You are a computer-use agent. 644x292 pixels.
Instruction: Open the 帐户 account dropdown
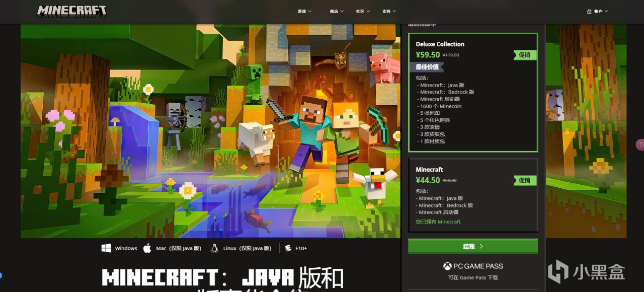(x=598, y=11)
